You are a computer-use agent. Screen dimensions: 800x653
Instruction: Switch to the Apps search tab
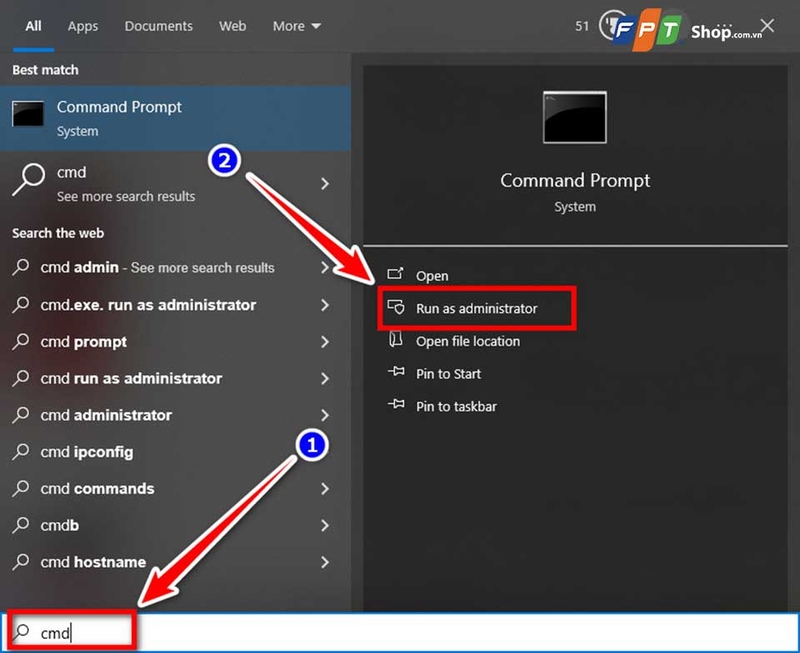(83, 26)
